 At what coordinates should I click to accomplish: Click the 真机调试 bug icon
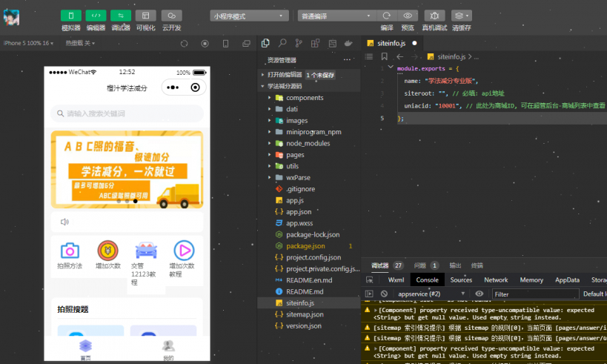(434, 16)
